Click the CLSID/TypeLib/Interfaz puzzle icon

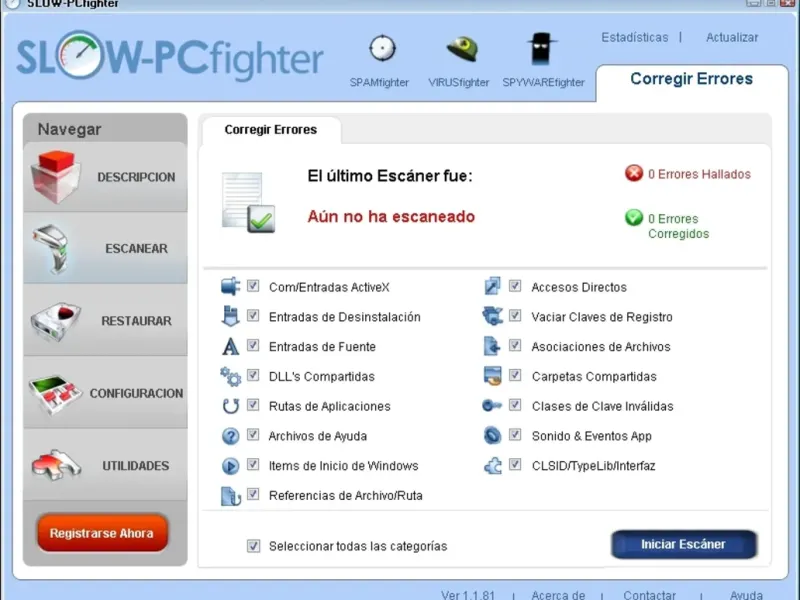(492, 466)
